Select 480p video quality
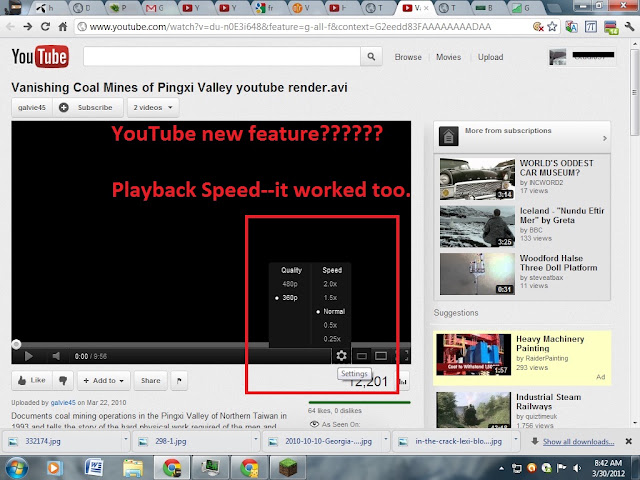 (x=290, y=284)
